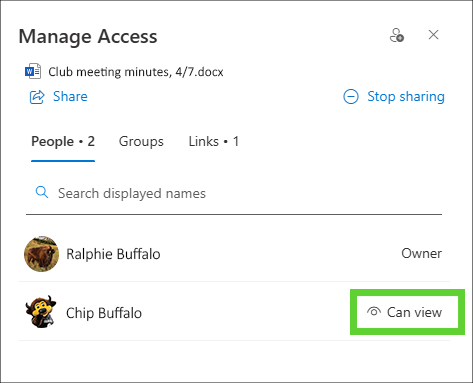Click the Stop sharing link text

point(406,97)
